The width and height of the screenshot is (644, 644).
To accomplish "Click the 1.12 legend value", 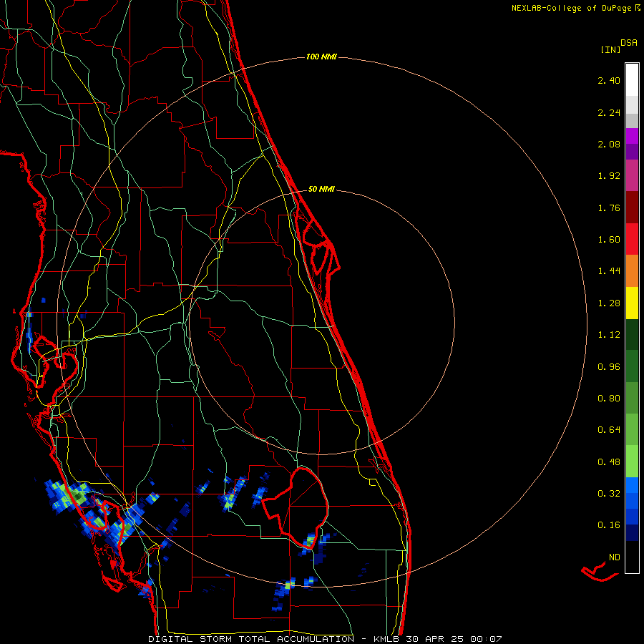I will (609, 335).
